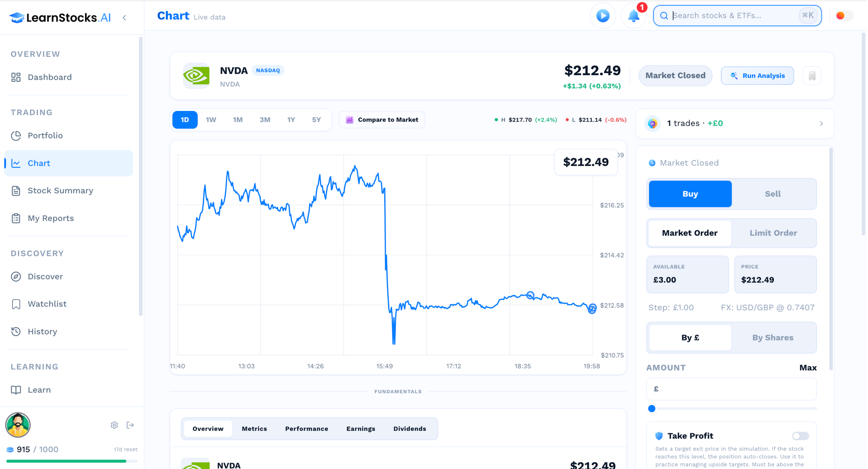
Task: Click the search magnifier icon
Action: [664, 15]
